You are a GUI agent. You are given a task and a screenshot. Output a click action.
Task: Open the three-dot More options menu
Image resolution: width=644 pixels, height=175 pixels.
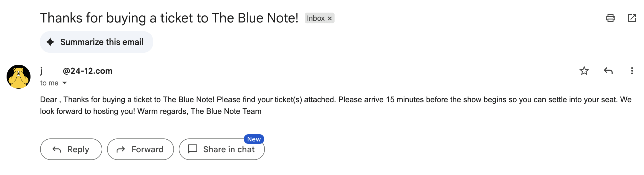click(632, 71)
